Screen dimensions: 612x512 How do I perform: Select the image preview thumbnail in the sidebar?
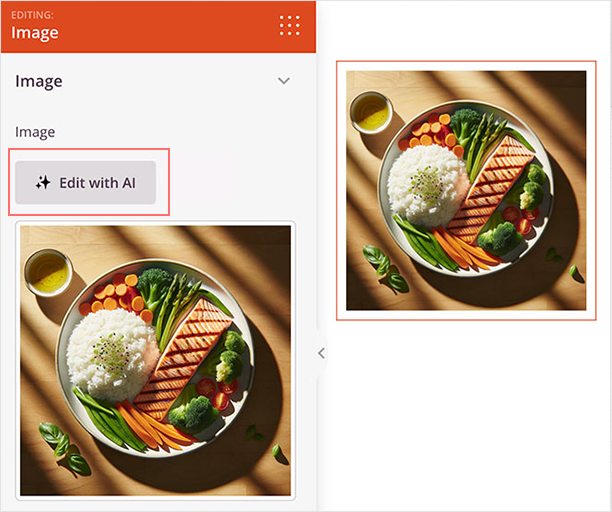coord(155,361)
